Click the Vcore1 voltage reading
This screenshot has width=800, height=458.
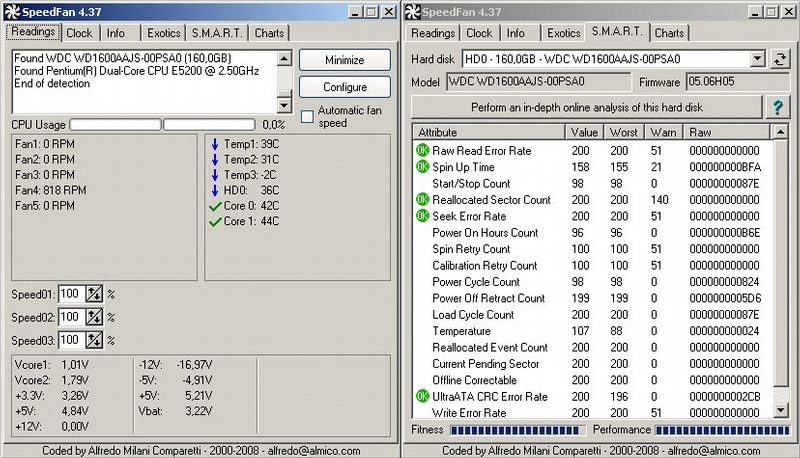[x=52, y=365]
